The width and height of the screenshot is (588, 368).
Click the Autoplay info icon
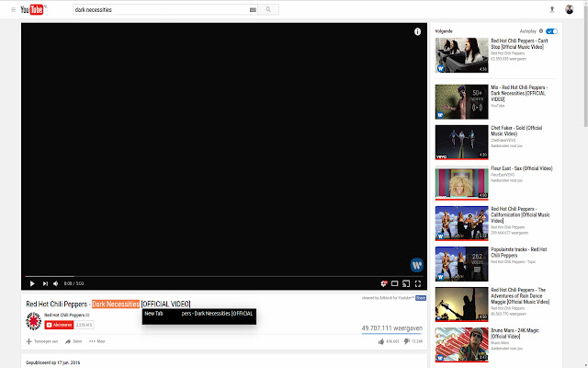541,31
